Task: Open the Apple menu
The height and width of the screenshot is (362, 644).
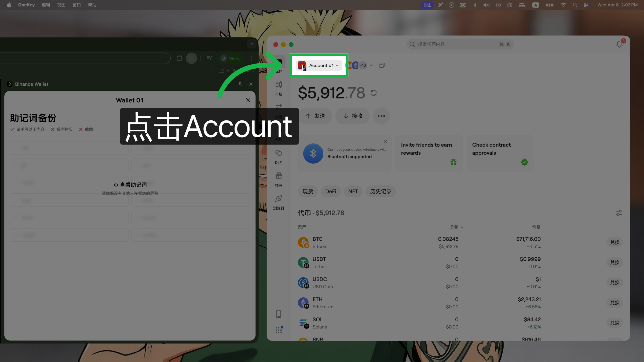Action: [x=9, y=5]
